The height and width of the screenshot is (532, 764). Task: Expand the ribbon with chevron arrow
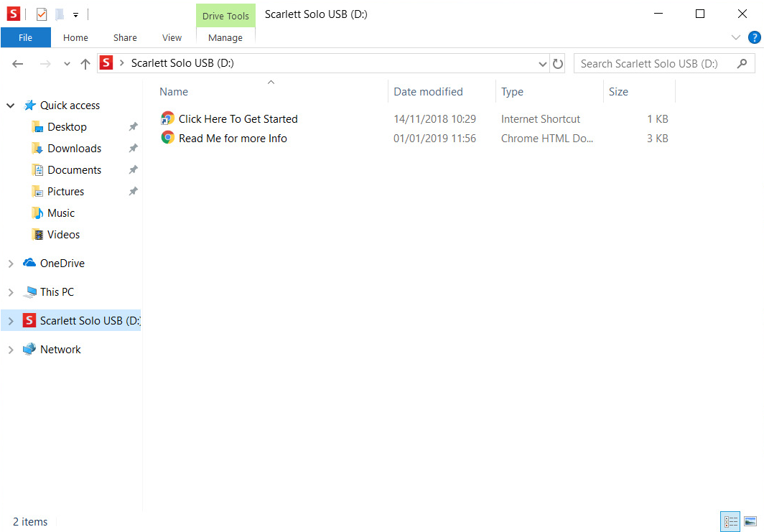pyautogui.click(x=736, y=37)
